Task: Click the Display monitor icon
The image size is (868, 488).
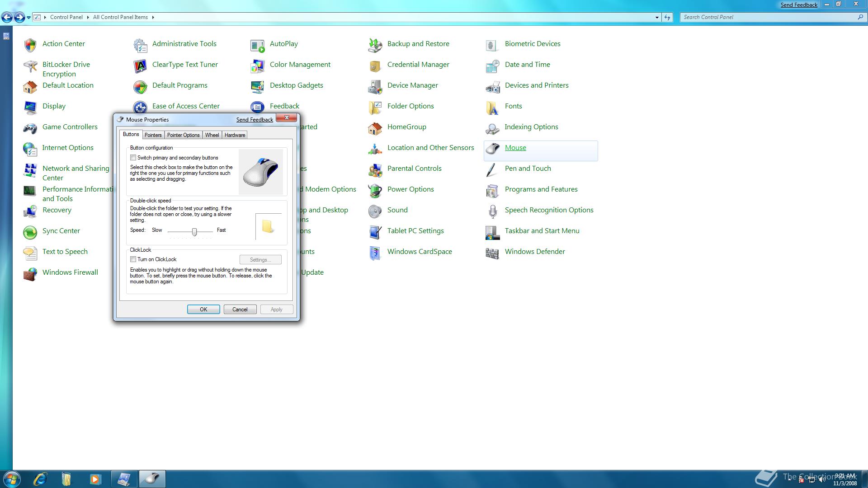Action: pos(30,108)
